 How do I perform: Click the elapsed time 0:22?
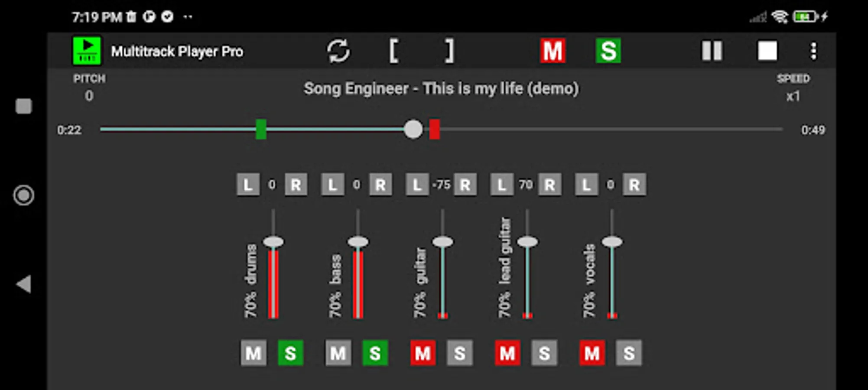click(69, 130)
